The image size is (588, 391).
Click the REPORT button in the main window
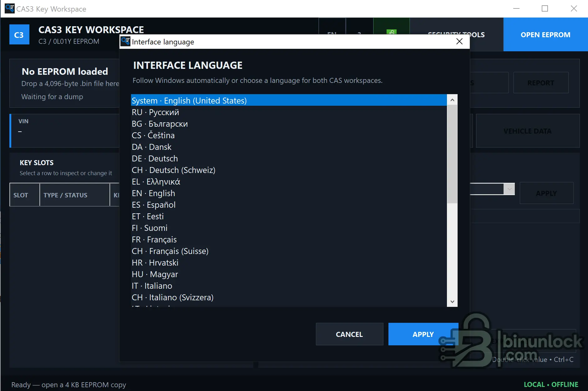click(x=541, y=83)
